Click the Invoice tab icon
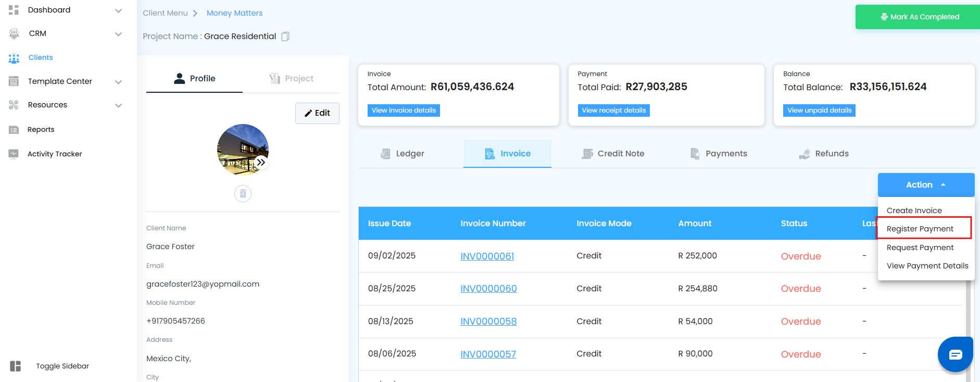This screenshot has height=382, width=980. pos(490,154)
